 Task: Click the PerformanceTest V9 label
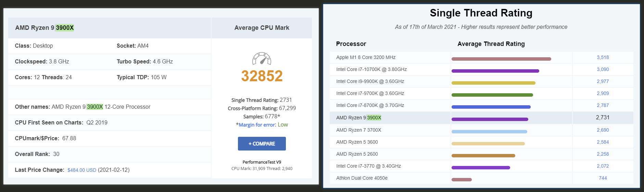coord(262,162)
